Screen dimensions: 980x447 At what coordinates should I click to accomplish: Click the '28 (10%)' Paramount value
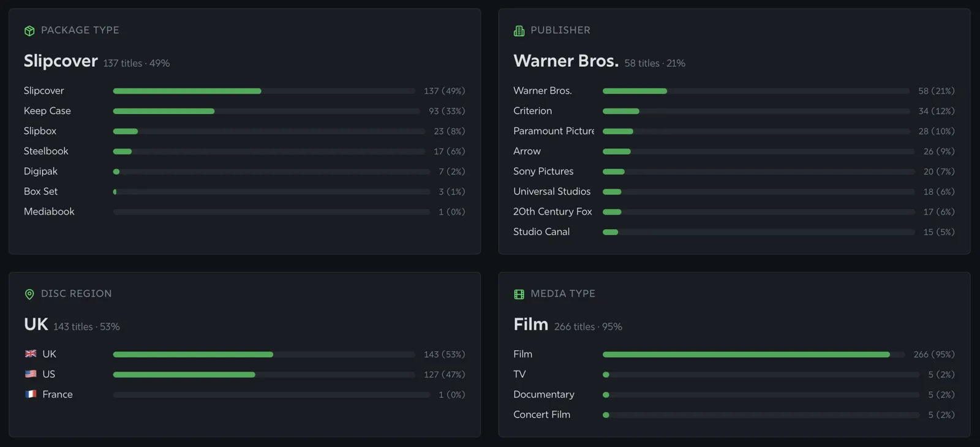937,131
